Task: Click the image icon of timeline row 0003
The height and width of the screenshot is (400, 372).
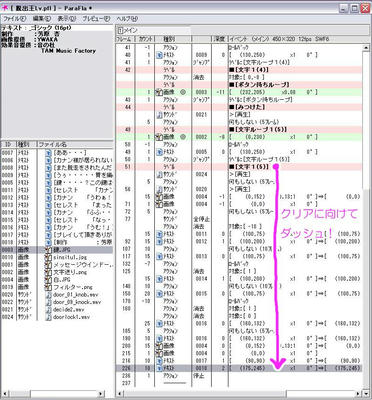Action: pyautogui.click(x=160, y=92)
